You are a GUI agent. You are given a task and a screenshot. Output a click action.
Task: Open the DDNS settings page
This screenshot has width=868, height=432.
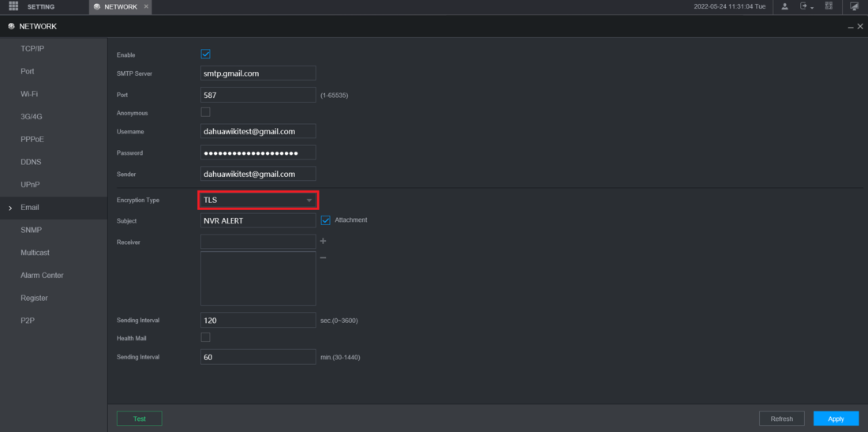click(x=31, y=162)
